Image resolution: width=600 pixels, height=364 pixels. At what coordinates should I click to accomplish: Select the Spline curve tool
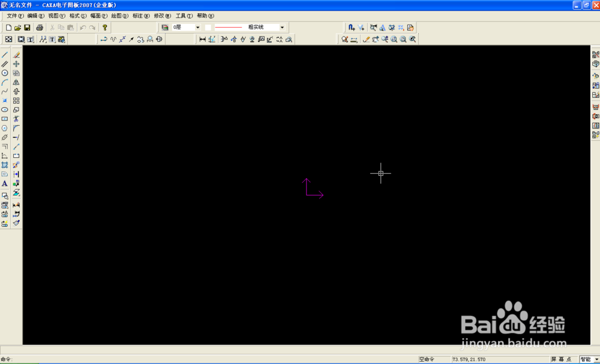(x=5, y=91)
